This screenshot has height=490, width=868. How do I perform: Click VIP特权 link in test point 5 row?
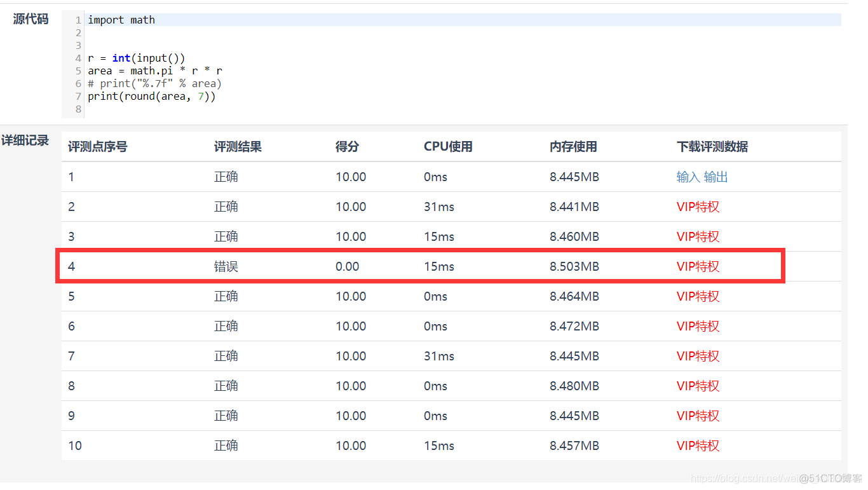[x=698, y=296]
